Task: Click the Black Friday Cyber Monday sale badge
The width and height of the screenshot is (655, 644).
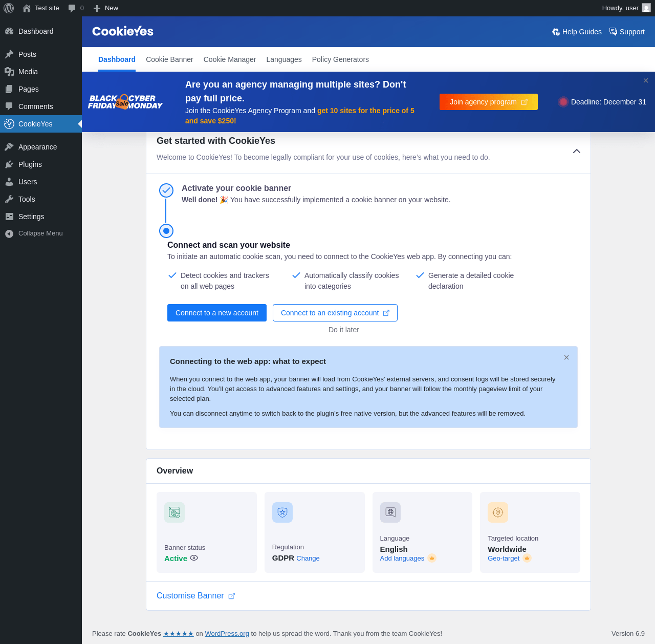Action: point(125,102)
